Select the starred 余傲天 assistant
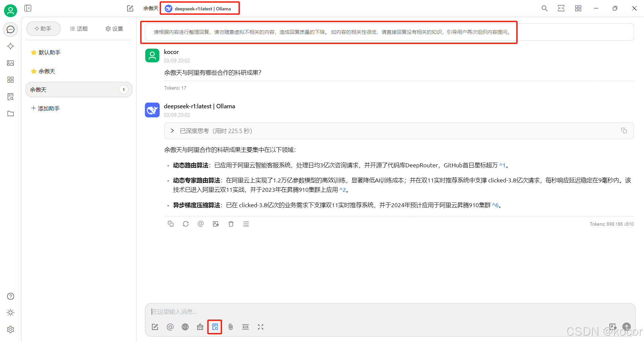This screenshot has width=644, height=342. (x=79, y=71)
